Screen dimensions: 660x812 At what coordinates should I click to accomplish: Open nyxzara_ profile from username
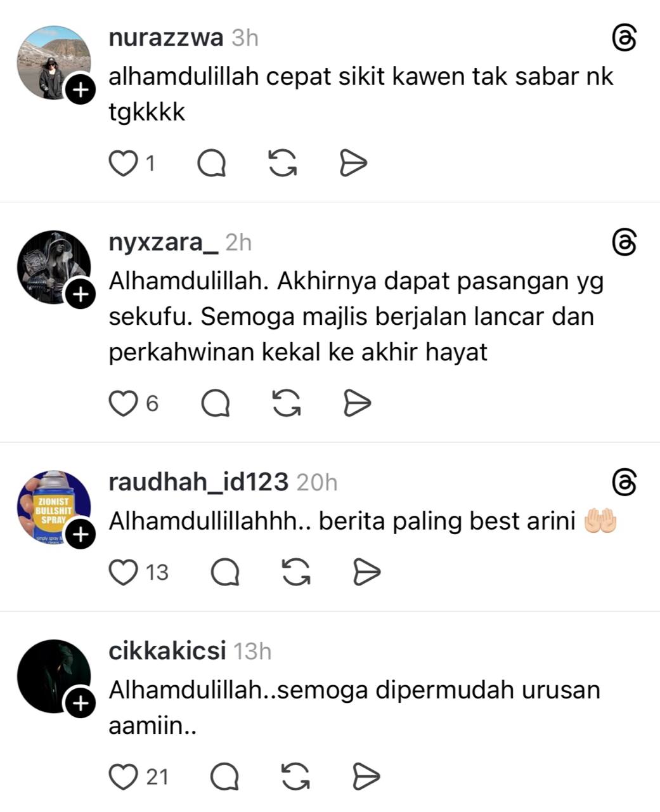[164, 242]
